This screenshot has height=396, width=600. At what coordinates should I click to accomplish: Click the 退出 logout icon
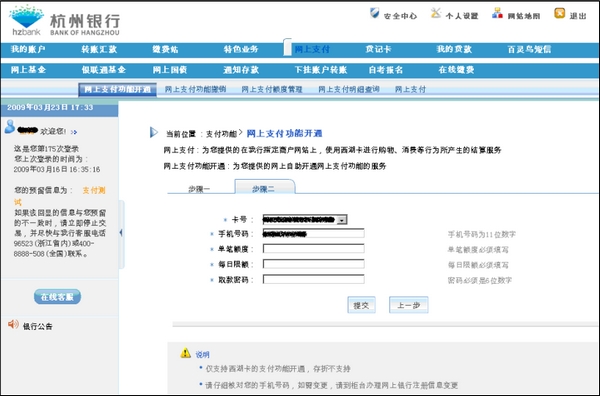(559, 13)
